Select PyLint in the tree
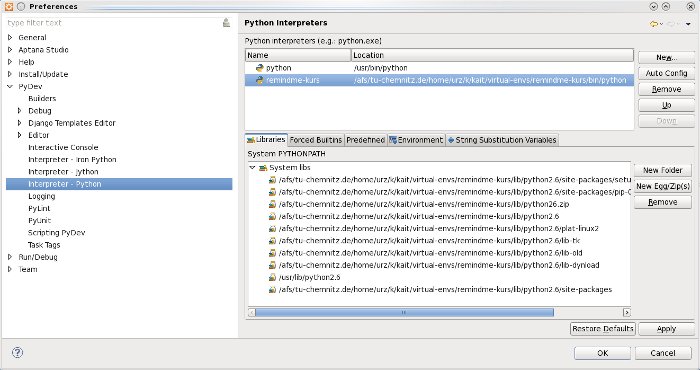 pos(39,208)
